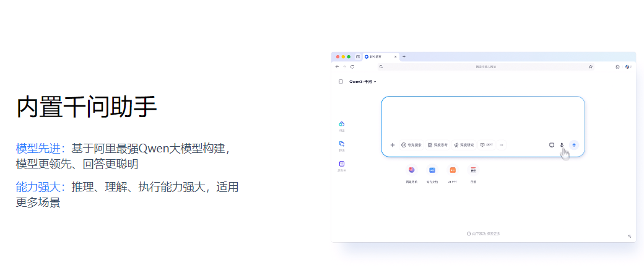
Task: Click the bookmark star in address bar
Action: coord(591,66)
